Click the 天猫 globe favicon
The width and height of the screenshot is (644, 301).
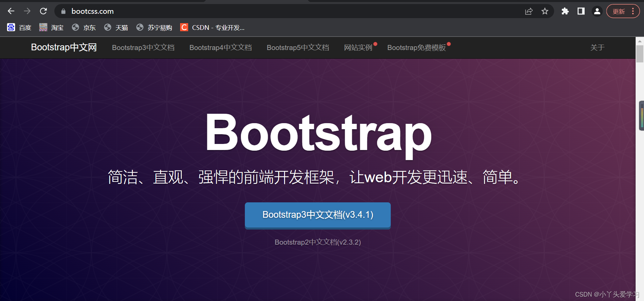click(x=108, y=27)
